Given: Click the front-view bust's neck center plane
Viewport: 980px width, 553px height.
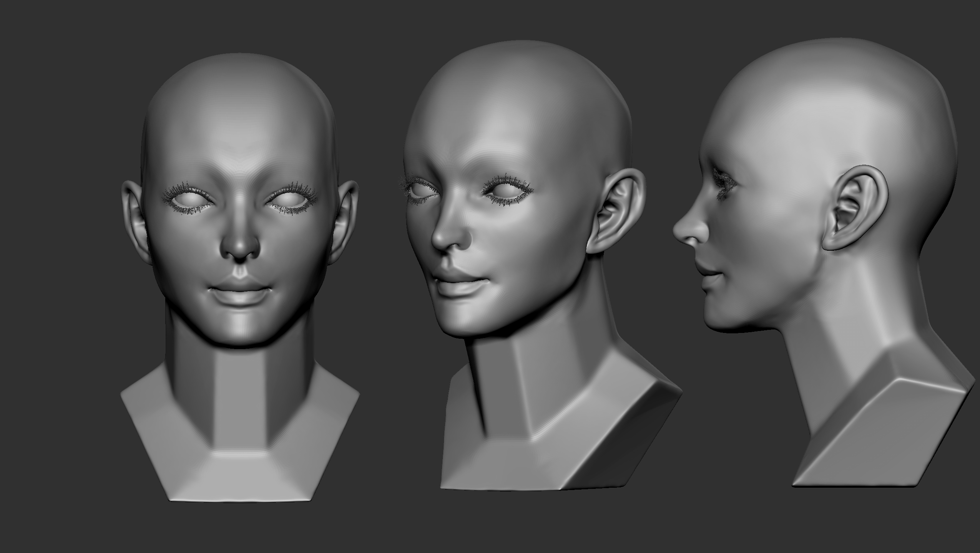Looking at the screenshot, I should pos(240,399).
